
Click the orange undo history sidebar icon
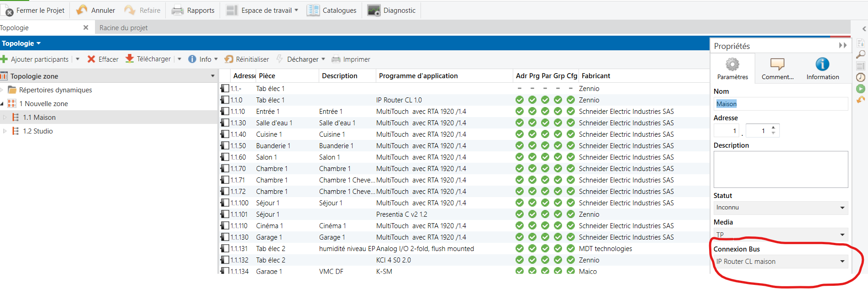pyautogui.click(x=861, y=100)
